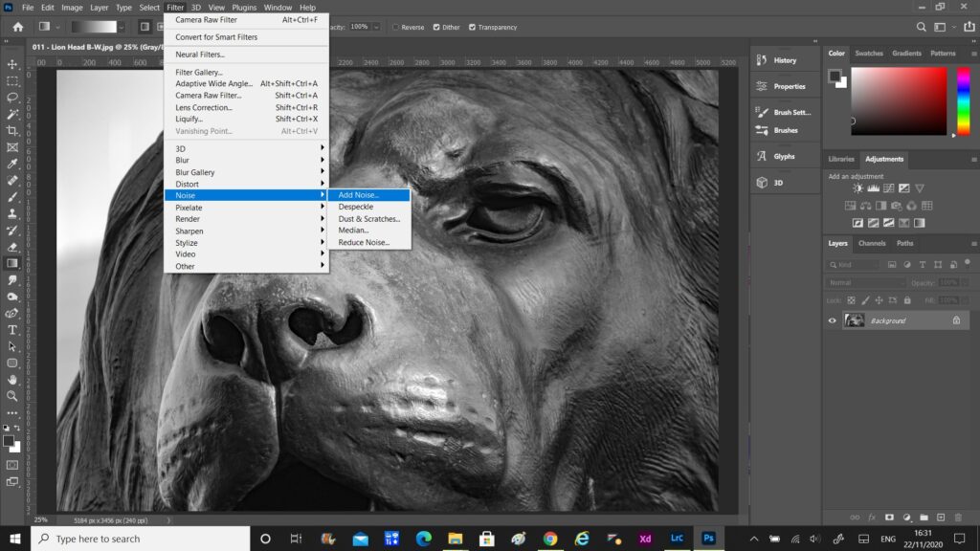This screenshot has width=980, height=551.
Task: Select the Move tool
Action: tap(12, 66)
